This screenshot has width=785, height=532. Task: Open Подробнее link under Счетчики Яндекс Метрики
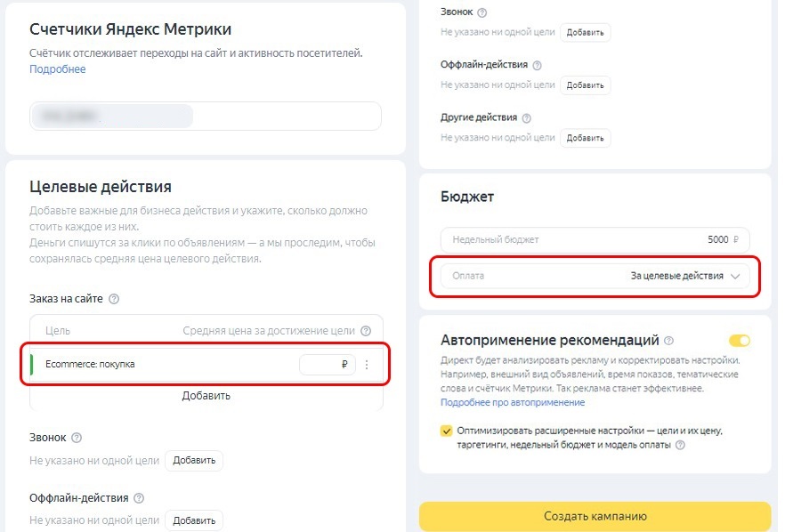point(57,69)
